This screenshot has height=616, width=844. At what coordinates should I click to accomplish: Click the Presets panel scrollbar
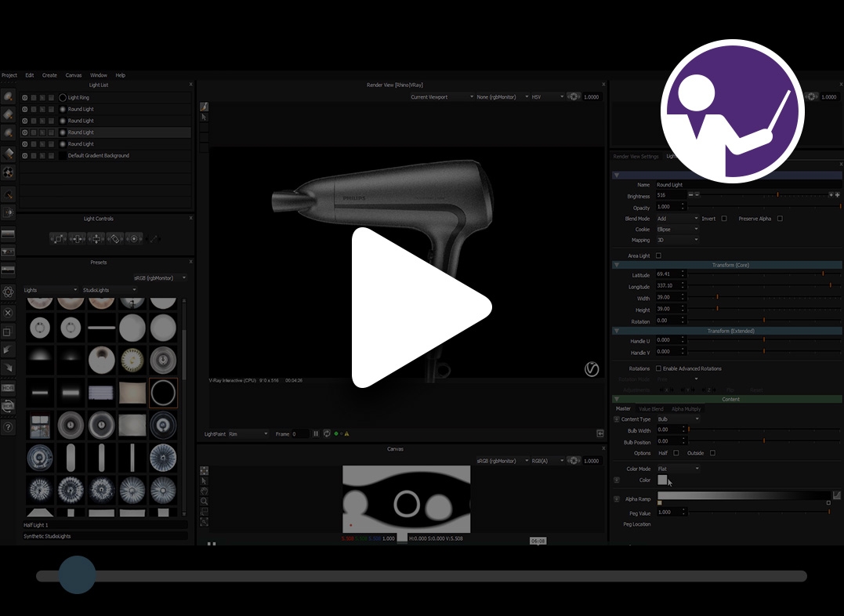184,355
